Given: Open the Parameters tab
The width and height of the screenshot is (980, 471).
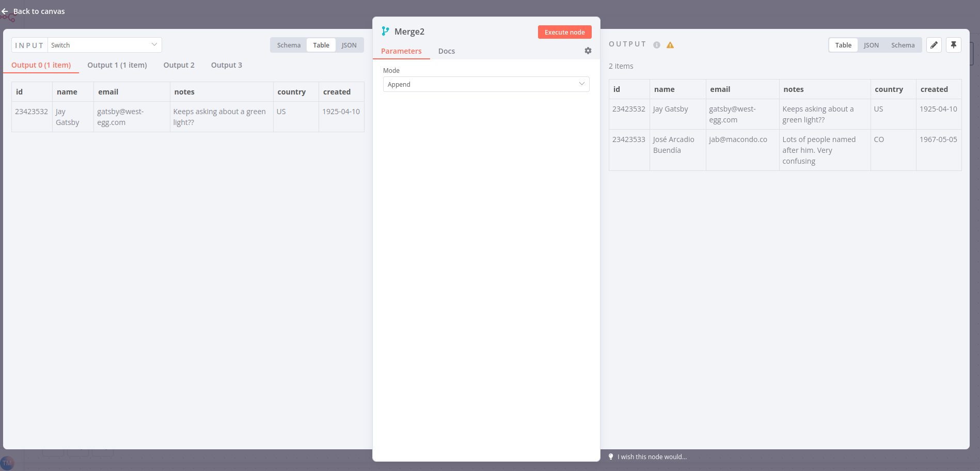Looking at the screenshot, I should [401, 51].
